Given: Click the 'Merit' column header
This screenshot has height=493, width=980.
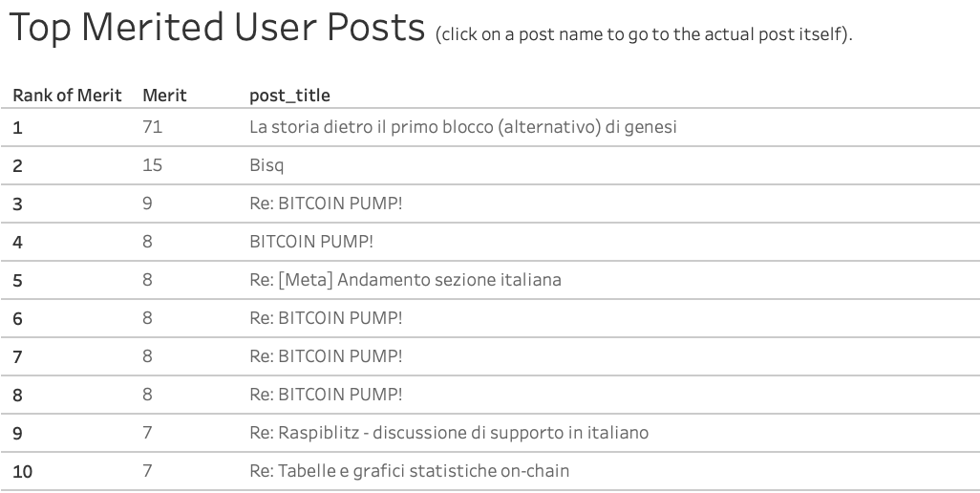Looking at the screenshot, I should pos(164,95).
